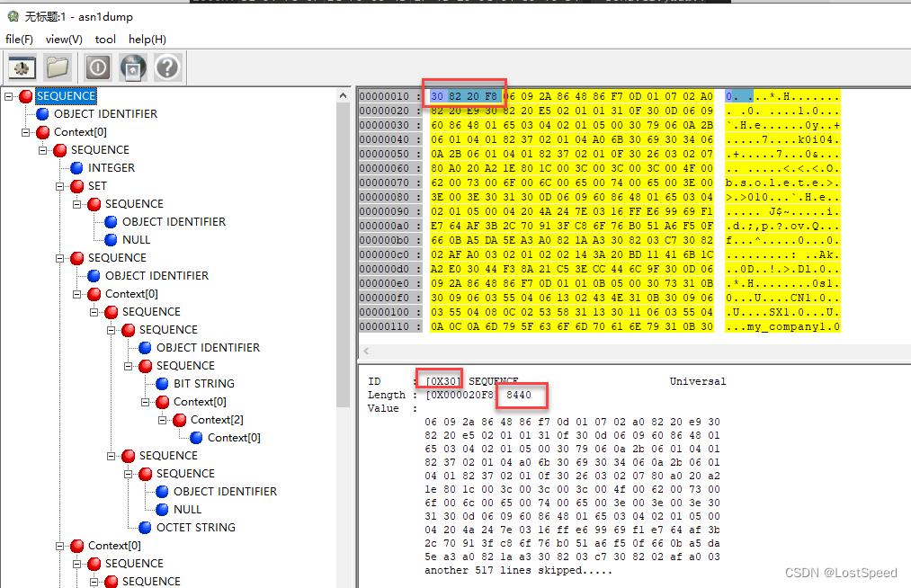
Task: Click the open folder toolbar icon
Action: coord(58,68)
